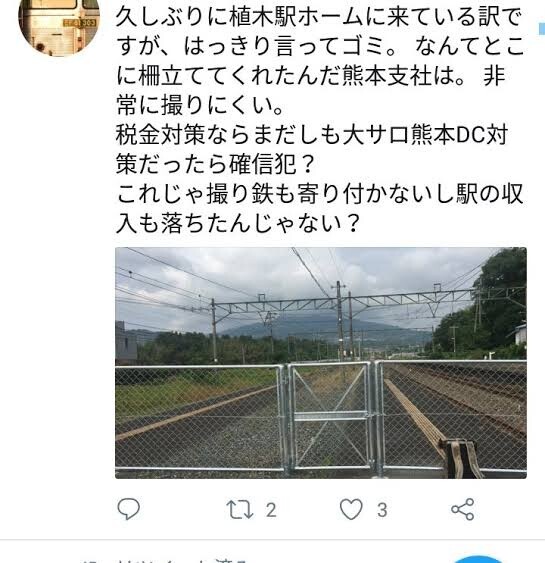Select the line 税金対策ならまだしも大サロ熊本DC対
This screenshot has width=545, height=563.
[312, 135]
